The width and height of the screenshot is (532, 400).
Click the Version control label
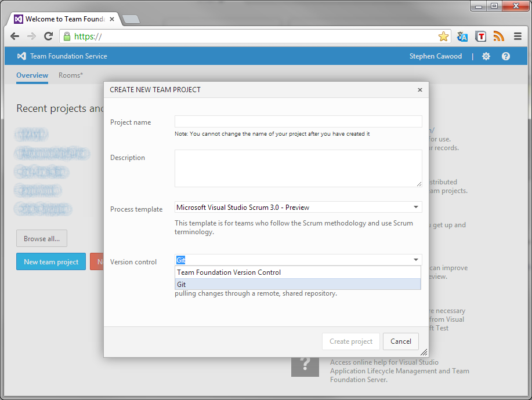tap(133, 262)
